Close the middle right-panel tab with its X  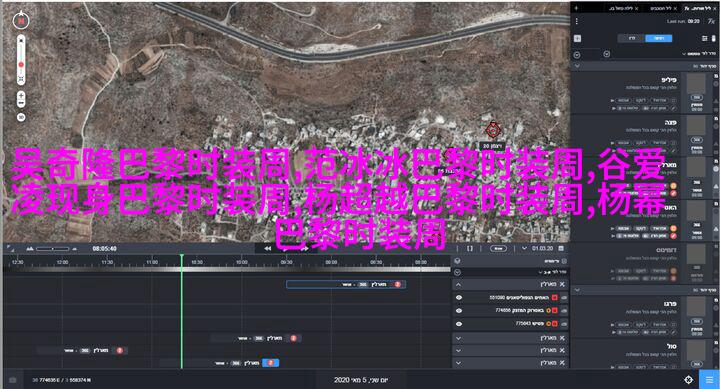pyautogui.click(x=675, y=8)
